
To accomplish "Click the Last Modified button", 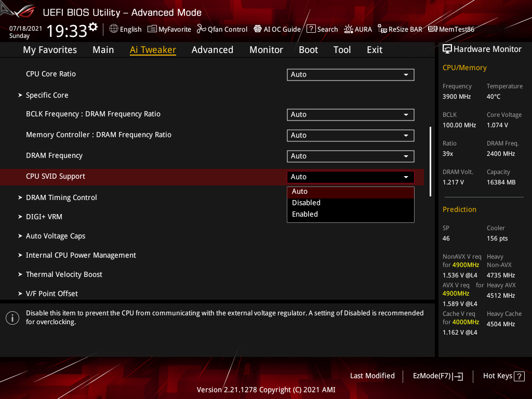I will click(372, 376).
